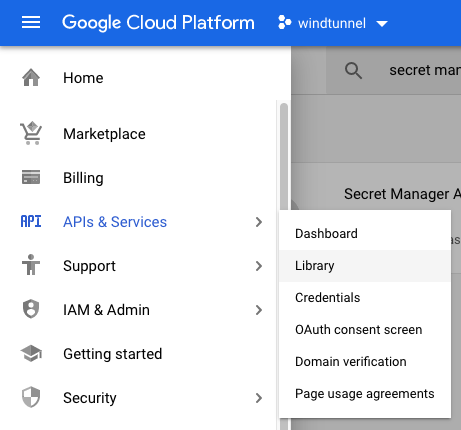Click the IAM & Admin shield icon
The width and height of the screenshot is (461, 430).
(x=31, y=309)
